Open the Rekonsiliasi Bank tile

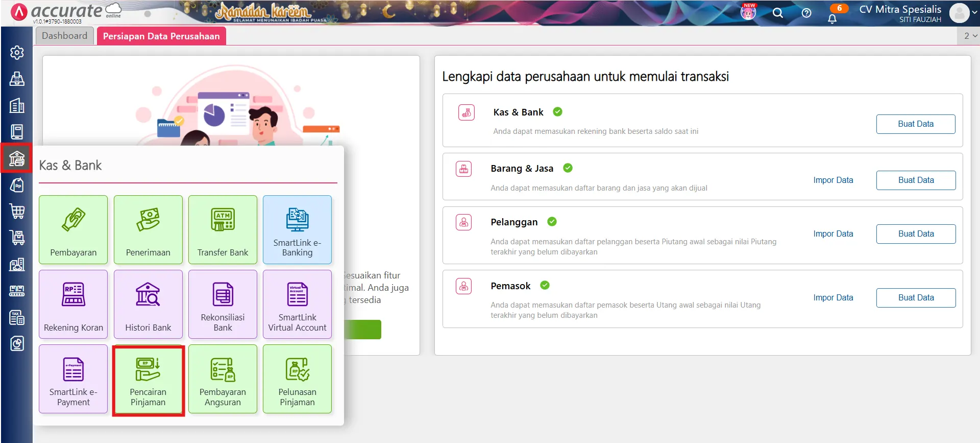(223, 304)
